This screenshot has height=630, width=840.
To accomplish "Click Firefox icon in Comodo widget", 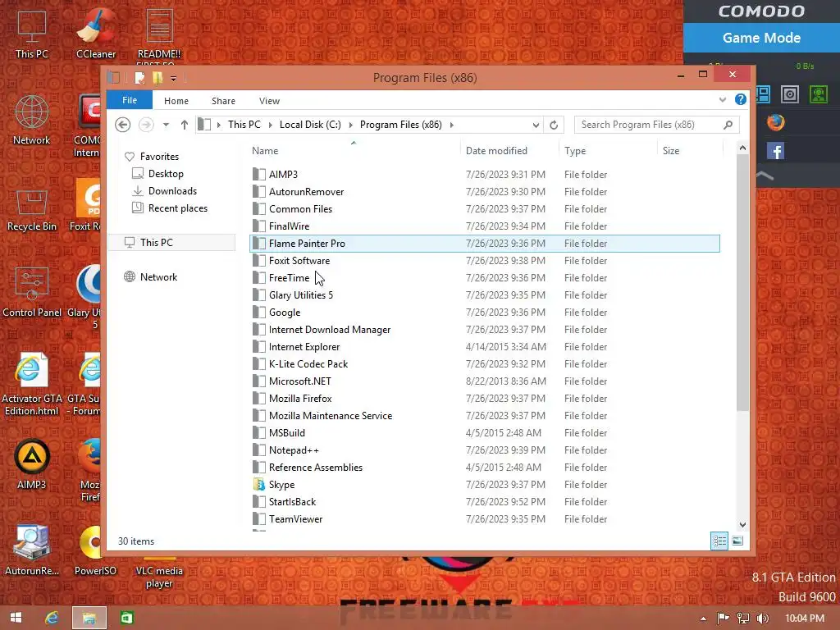I will pyautogui.click(x=775, y=123).
